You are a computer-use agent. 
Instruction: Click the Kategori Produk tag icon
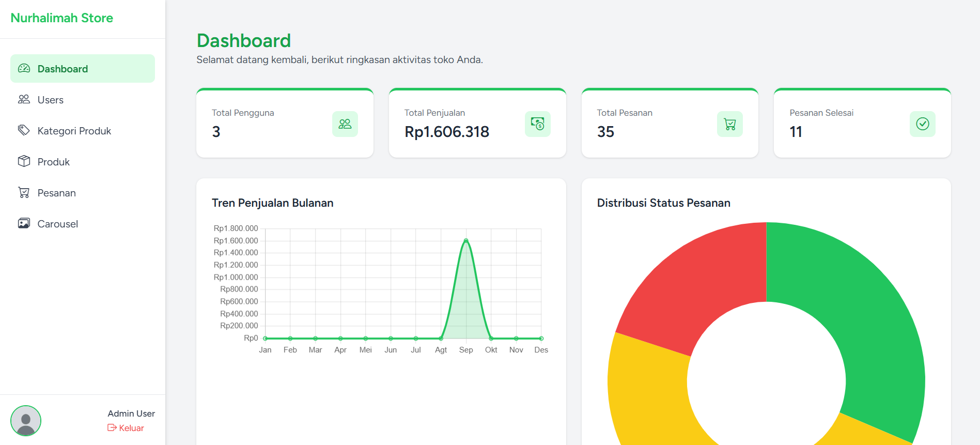pos(24,130)
